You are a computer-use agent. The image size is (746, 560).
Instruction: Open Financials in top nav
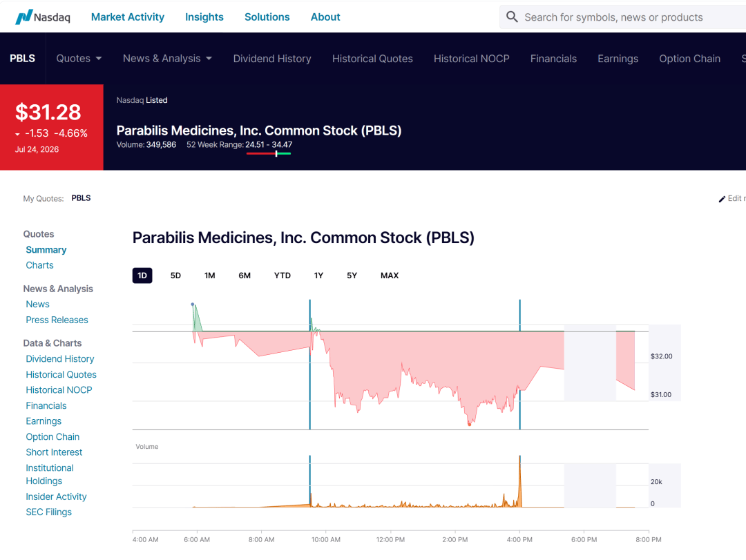tap(553, 59)
